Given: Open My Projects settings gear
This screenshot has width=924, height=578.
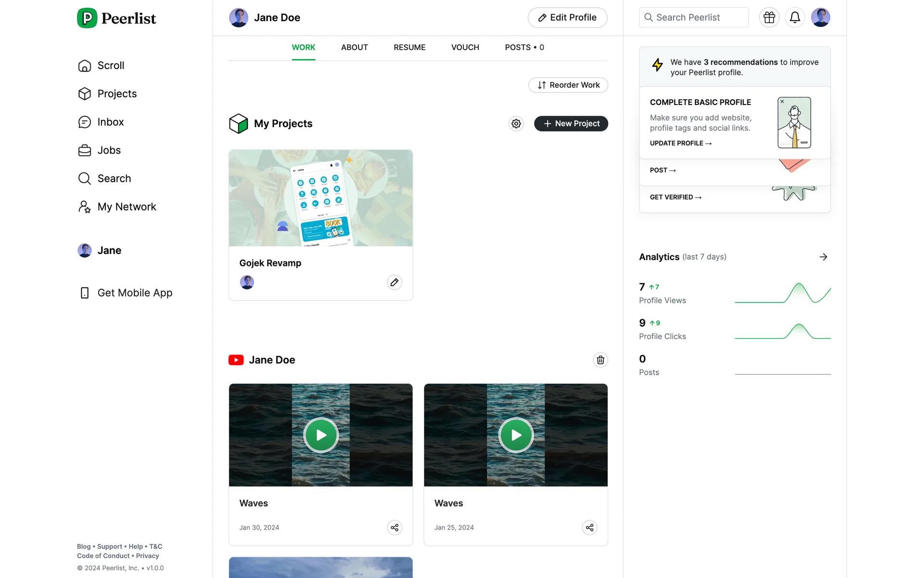Looking at the screenshot, I should tap(516, 124).
